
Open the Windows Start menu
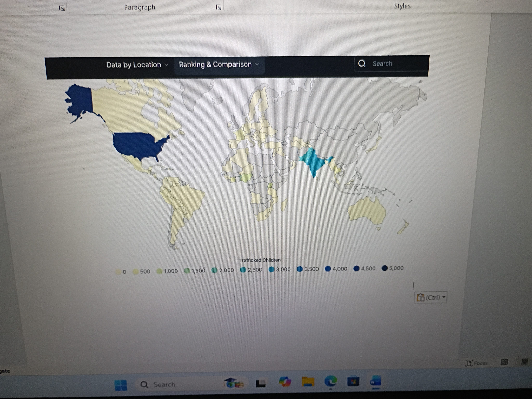pyautogui.click(x=121, y=385)
